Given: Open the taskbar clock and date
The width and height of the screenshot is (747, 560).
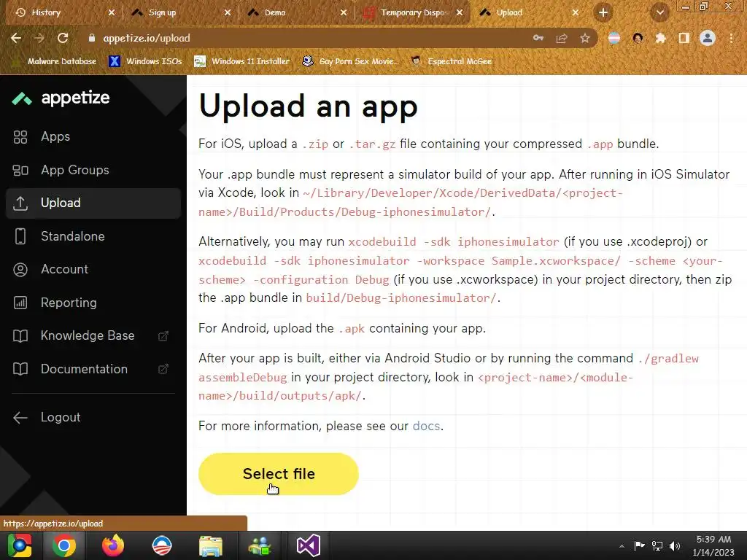Looking at the screenshot, I should (x=713, y=545).
